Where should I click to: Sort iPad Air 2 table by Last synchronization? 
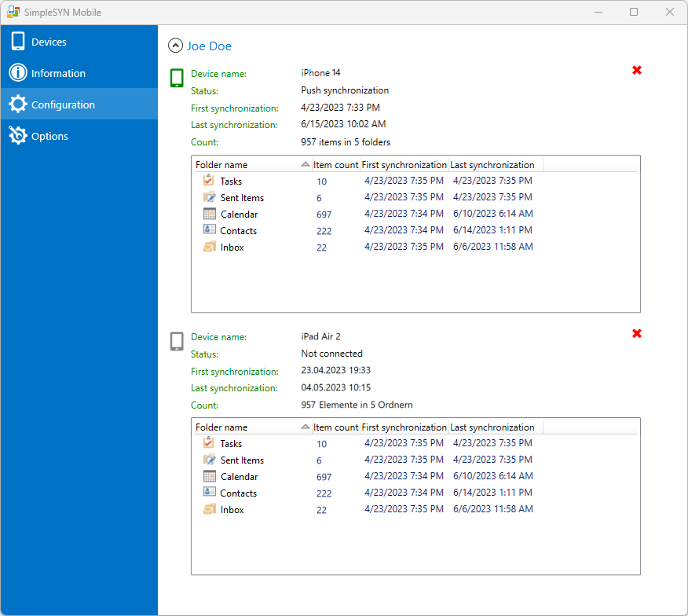click(x=496, y=427)
